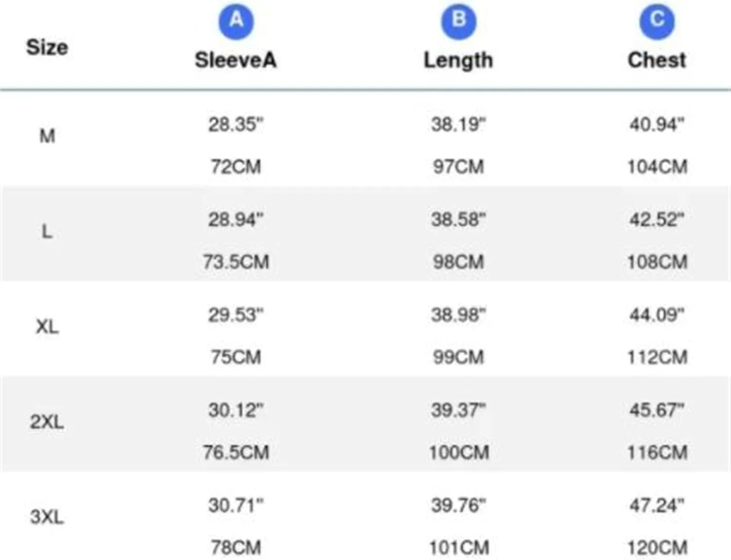This screenshot has height=560, width=731.
Task: Select the Size column header
Action: pyautogui.click(x=47, y=48)
